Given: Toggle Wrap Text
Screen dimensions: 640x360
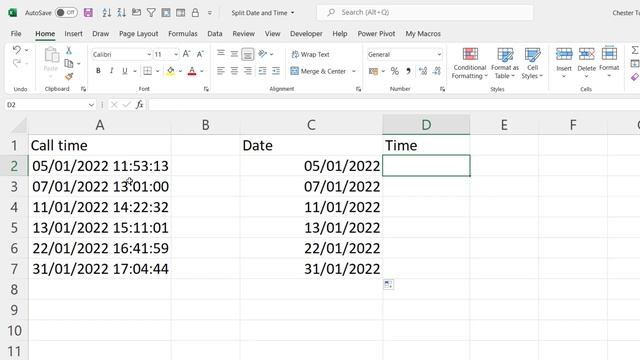Looking at the screenshot, I should point(310,54).
